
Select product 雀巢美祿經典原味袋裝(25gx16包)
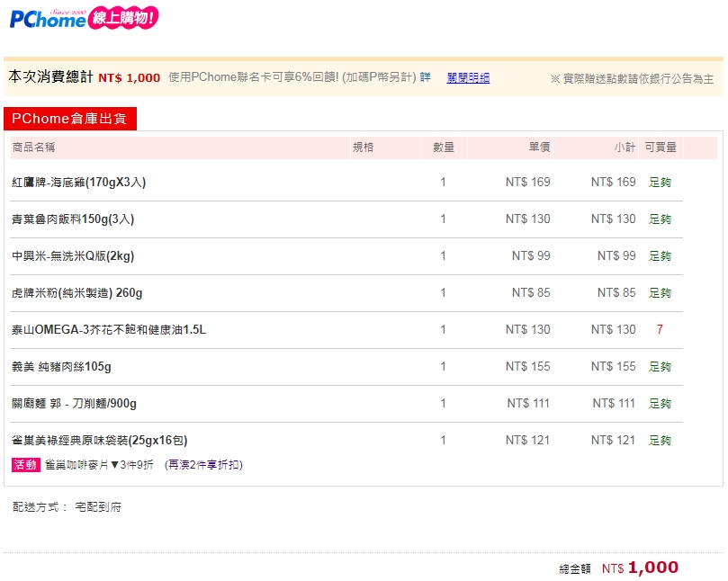[x=100, y=440]
